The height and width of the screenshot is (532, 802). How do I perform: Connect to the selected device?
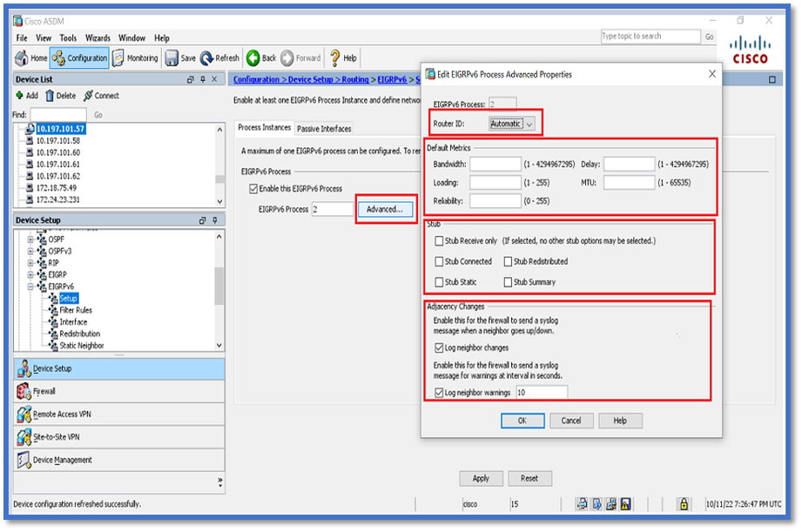101,96
